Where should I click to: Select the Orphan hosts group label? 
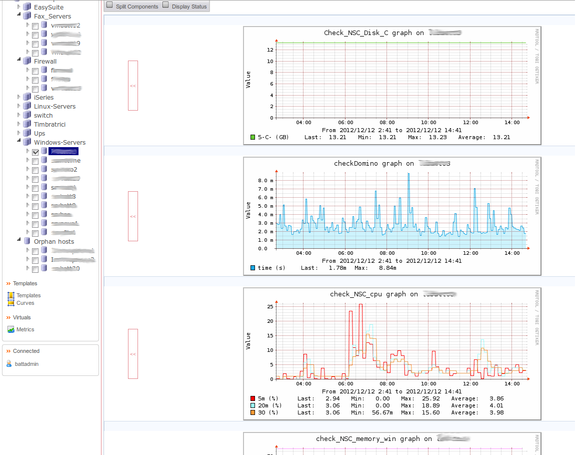(54, 241)
